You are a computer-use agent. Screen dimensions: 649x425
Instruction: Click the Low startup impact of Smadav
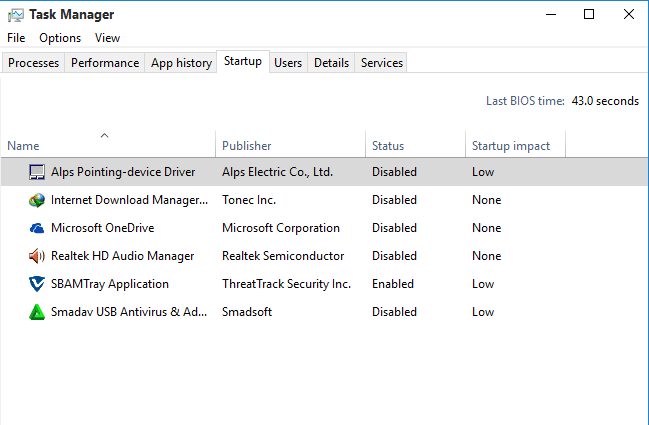483,312
